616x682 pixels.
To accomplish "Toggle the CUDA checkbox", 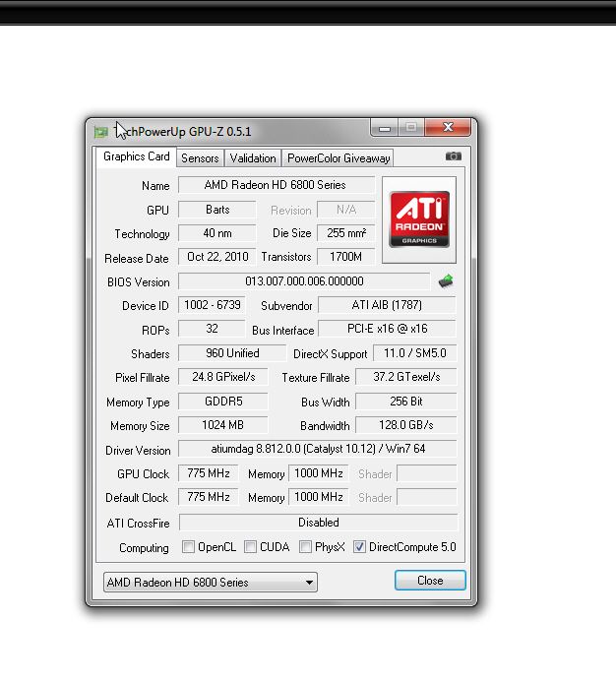I will pyautogui.click(x=250, y=547).
